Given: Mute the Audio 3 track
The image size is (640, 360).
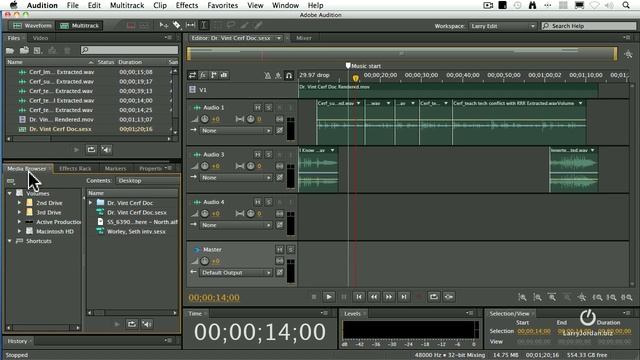Looking at the screenshot, I should (258, 155).
